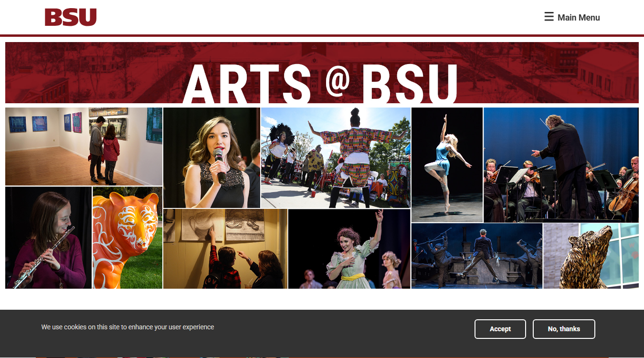View the ballet dancer in blue photo
Image resolution: width=644 pixels, height=358 pixels.
pyautogui.click(x=447, y=165)
